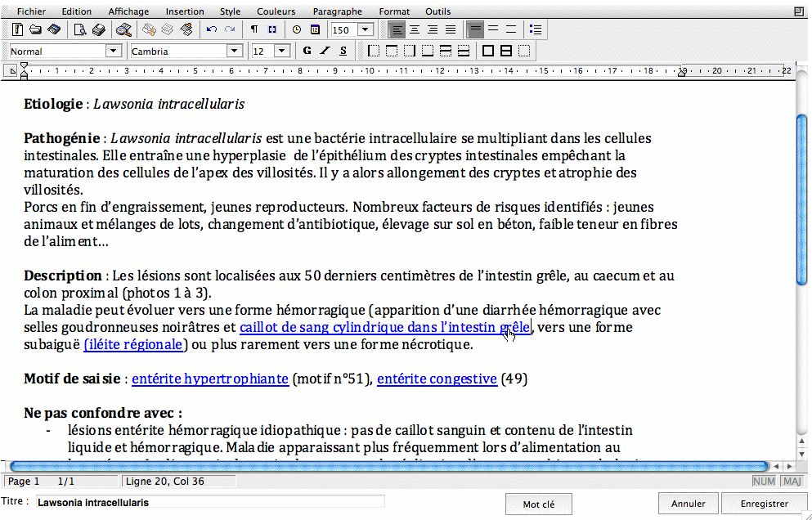This screenshot has height=520, width=812.
Task: Open the Normal style dropdown
Action: [114, 52]
